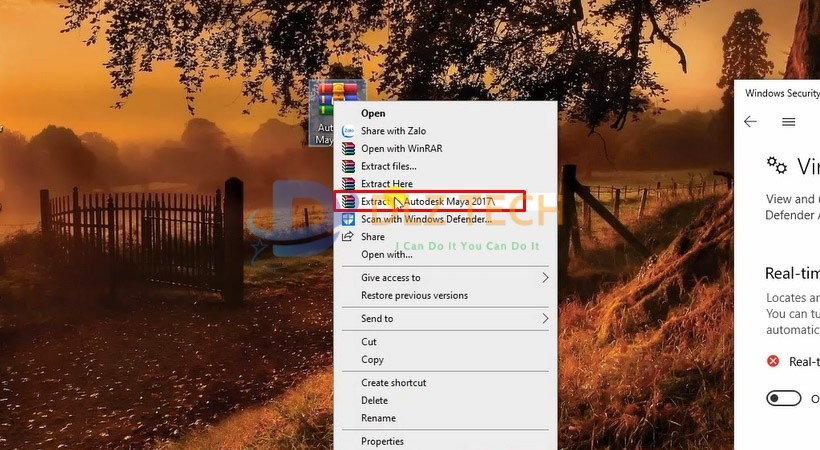Choose Open with... from context menu
Screen dimensions: 820x450
click(387, 255)
